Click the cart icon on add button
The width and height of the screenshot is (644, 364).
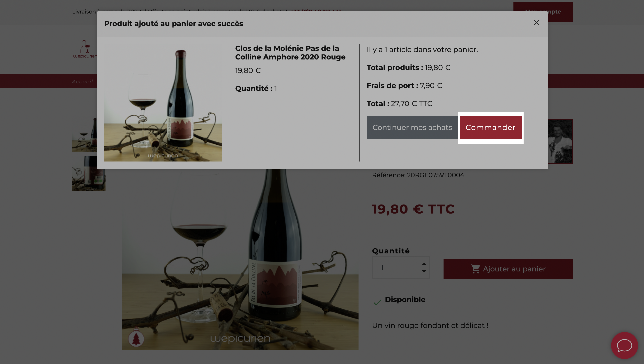pyautogui.click(x=475, y=269)
